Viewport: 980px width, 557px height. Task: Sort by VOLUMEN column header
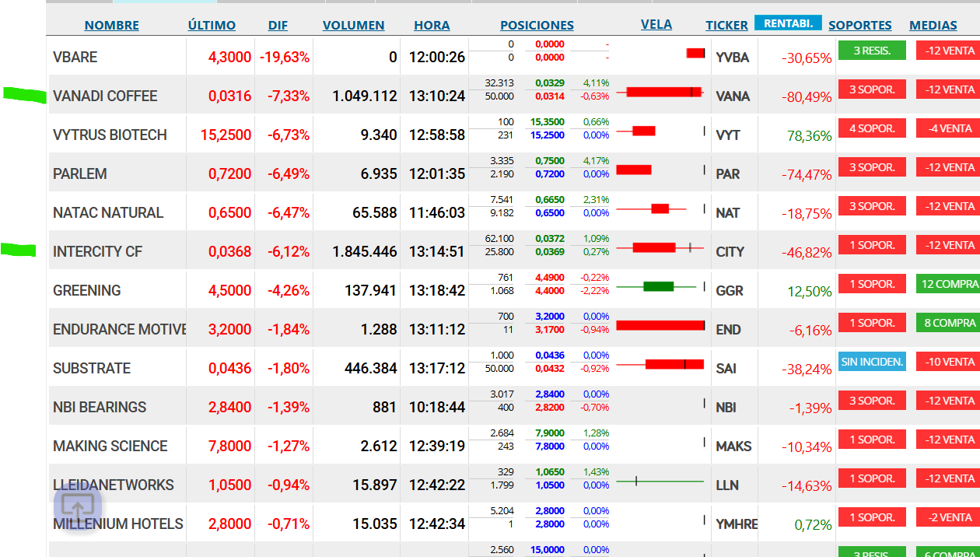[354, 25]
